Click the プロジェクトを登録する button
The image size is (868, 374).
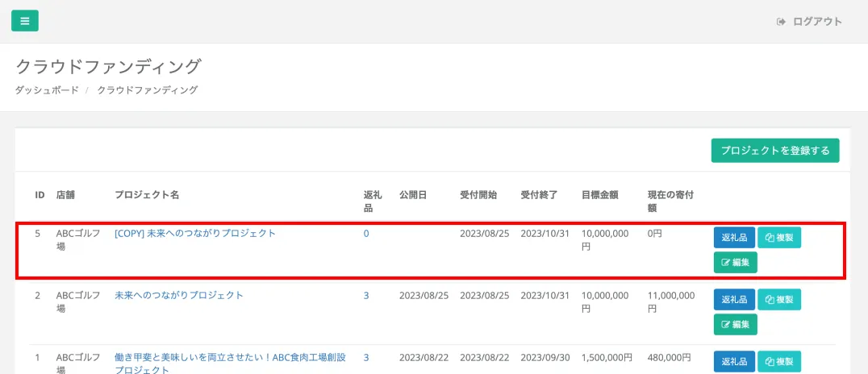(x=774, y=151)
